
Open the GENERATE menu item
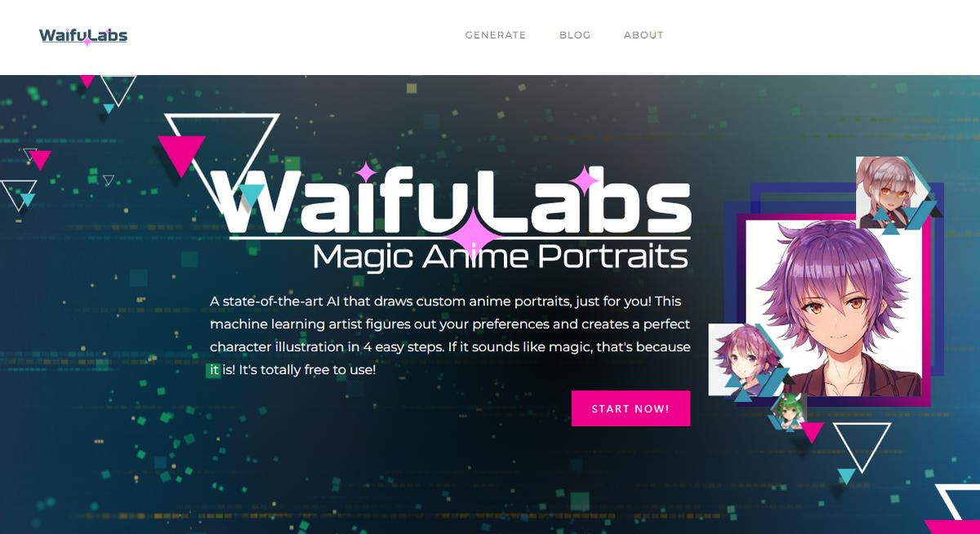click(x=496, y=35)
